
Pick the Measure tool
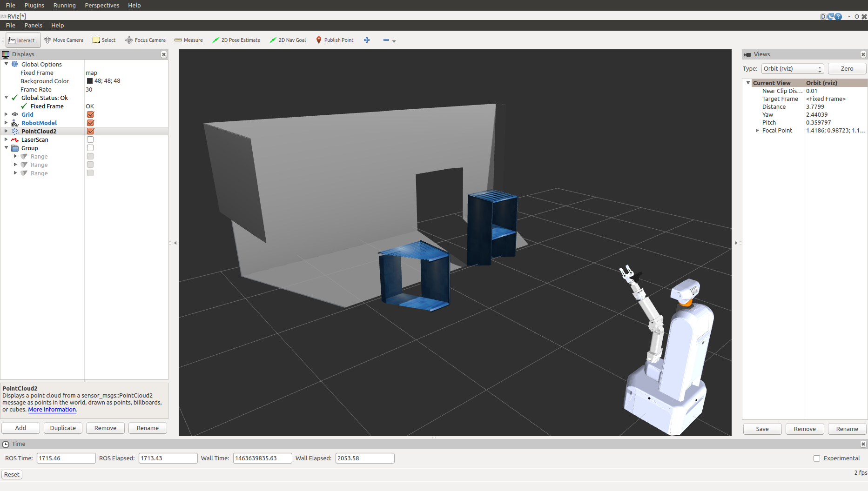pos(188,40)
